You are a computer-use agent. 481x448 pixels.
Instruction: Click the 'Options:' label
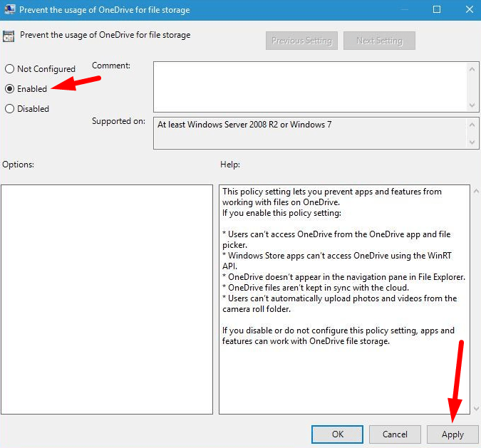tap(18, 165)
